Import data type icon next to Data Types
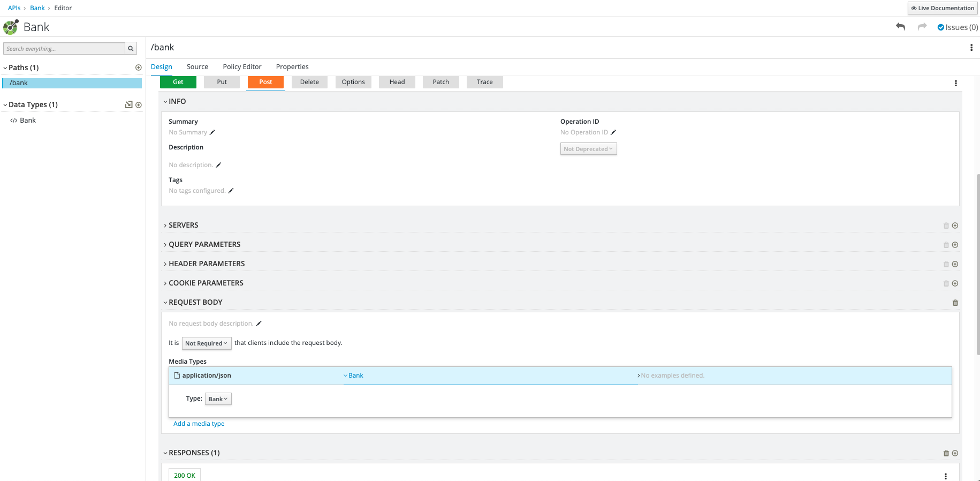Screen dimensions: 980x481 [x=128, y=104]
